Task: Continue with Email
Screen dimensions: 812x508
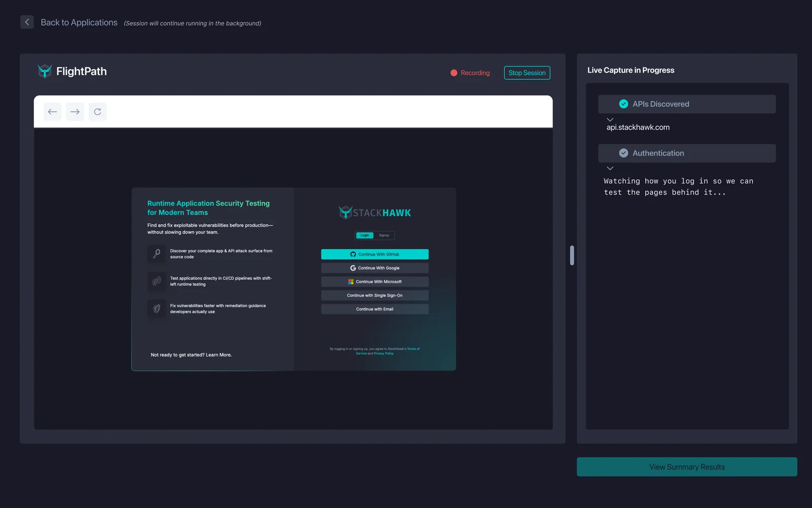Action: click(375, 309)
